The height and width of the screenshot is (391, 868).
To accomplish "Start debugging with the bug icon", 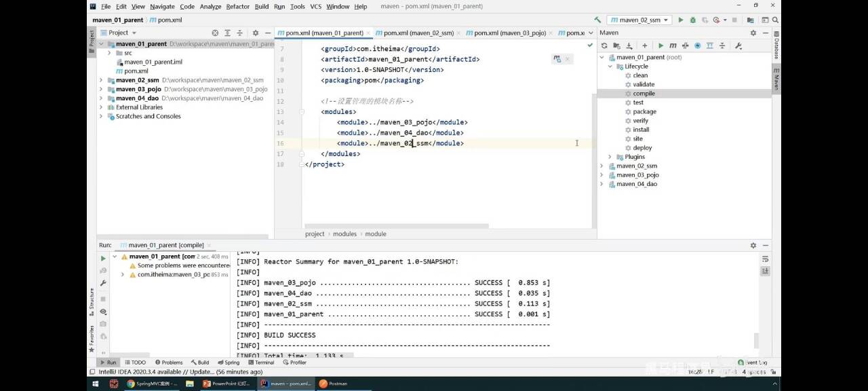I will click(692, 20).
